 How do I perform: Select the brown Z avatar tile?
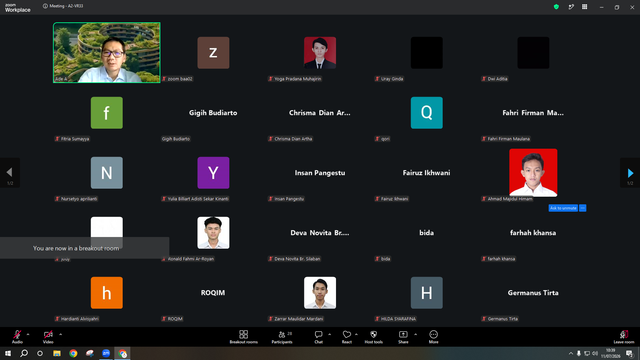pyautogui.click(x=213, y=53)
